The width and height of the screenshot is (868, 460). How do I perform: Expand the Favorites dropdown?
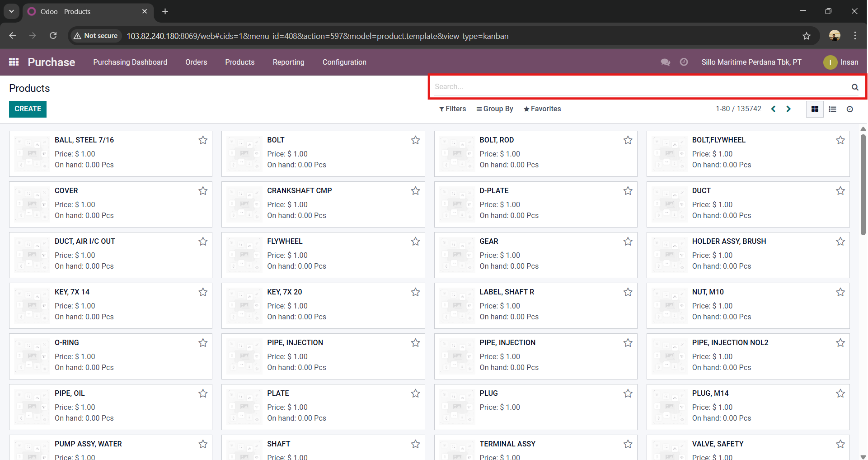542,109
